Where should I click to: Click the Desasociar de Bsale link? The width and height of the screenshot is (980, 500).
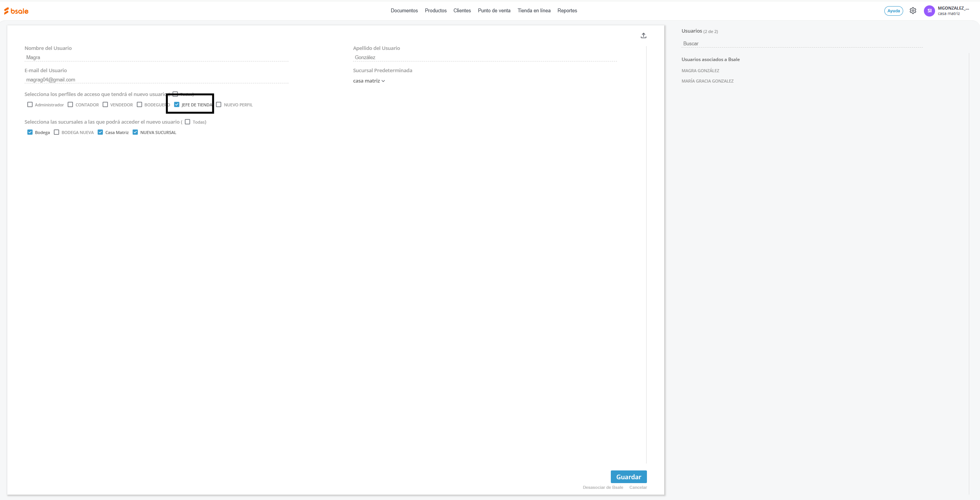[x=603, y=487]
